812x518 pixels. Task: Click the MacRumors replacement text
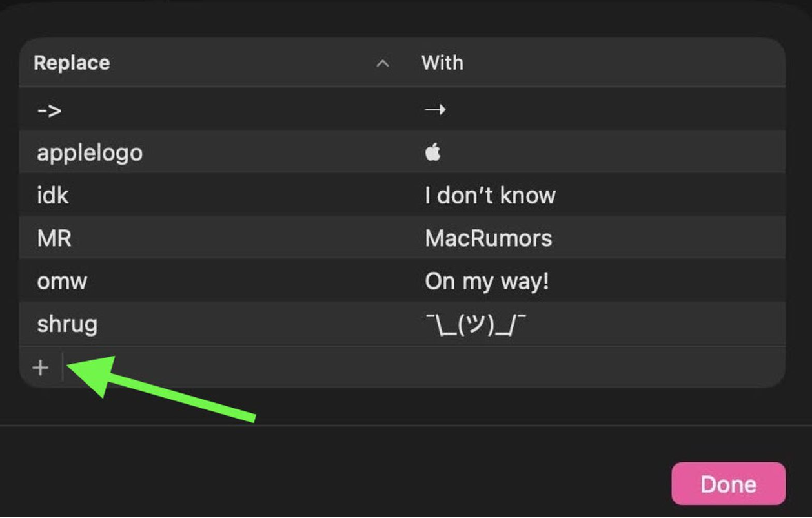click(488, 238)
